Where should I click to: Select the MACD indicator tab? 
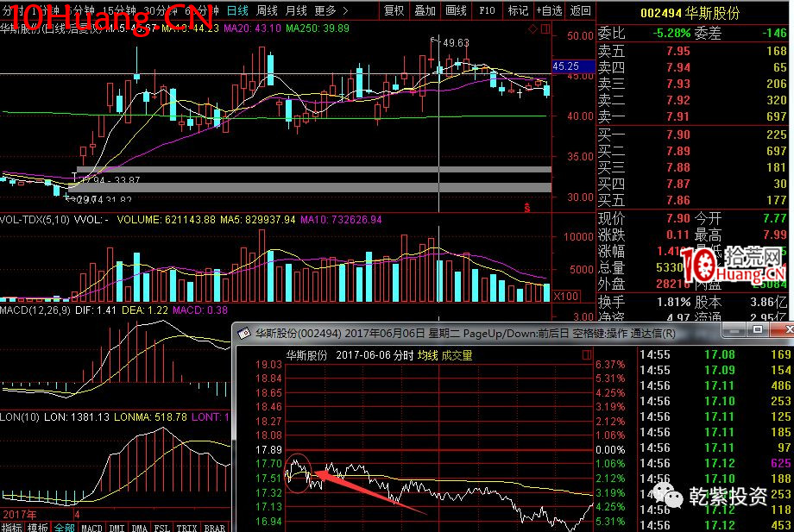click(91, 527)
